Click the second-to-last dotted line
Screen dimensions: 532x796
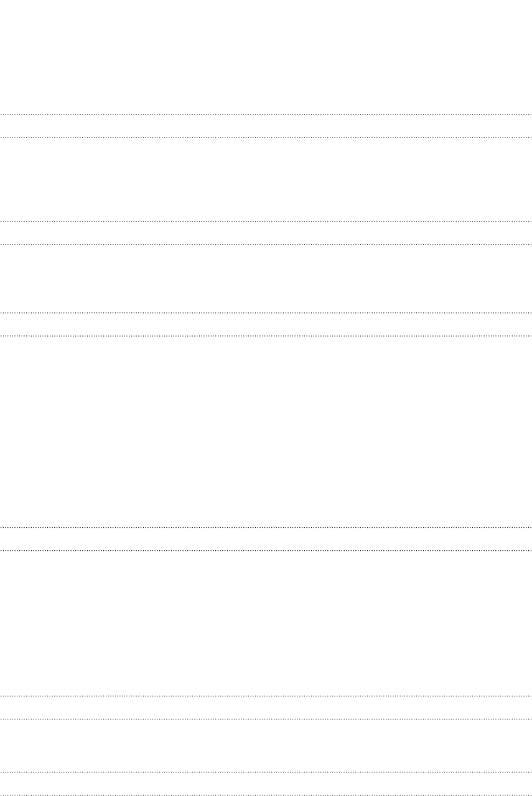coord(266,772)
